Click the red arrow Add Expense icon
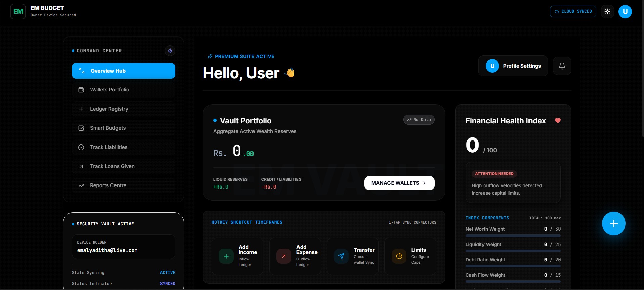Image resolution: width=644 pixels, height=290 pixels. tap(284, 256)
